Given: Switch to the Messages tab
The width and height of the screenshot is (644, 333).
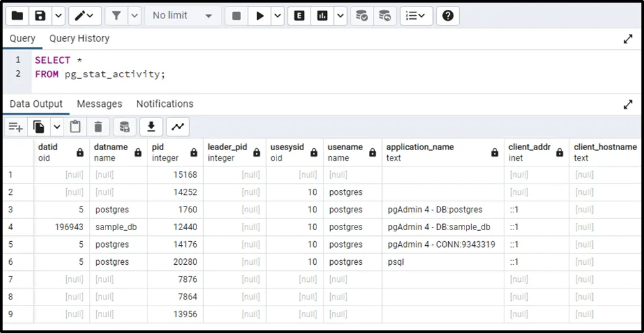Looking at the screenshot, I should pyautogui.click(x=100, y=104).
